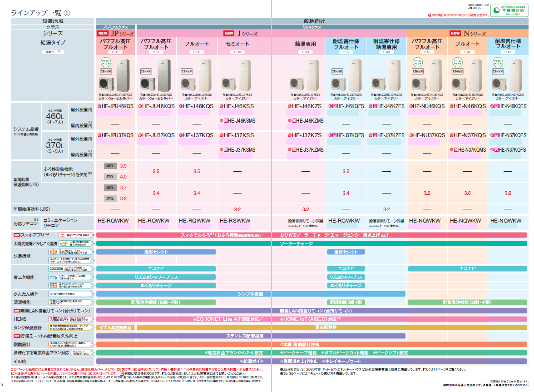Click the 3.2 value under セミオート column
This screenshot has height=392, width=534.
click(237, 209)
